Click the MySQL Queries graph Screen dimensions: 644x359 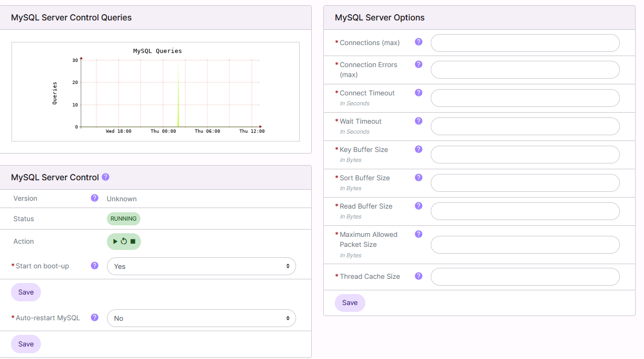click(157, 92)
